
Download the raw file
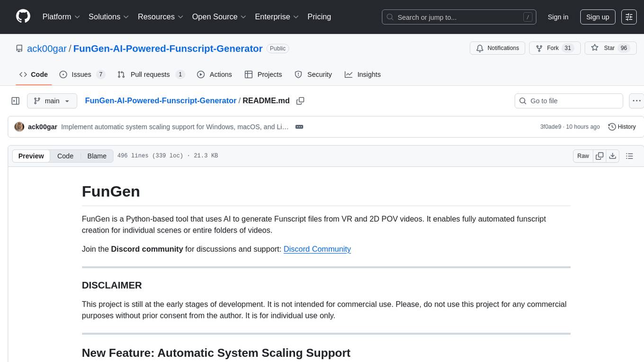point(613,156)
